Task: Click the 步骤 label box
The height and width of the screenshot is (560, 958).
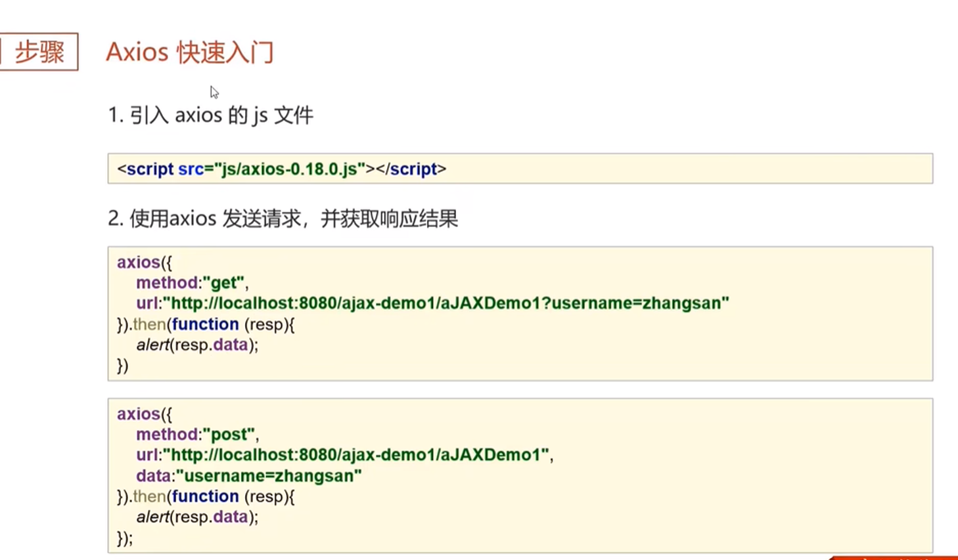Action: (39, 52)
